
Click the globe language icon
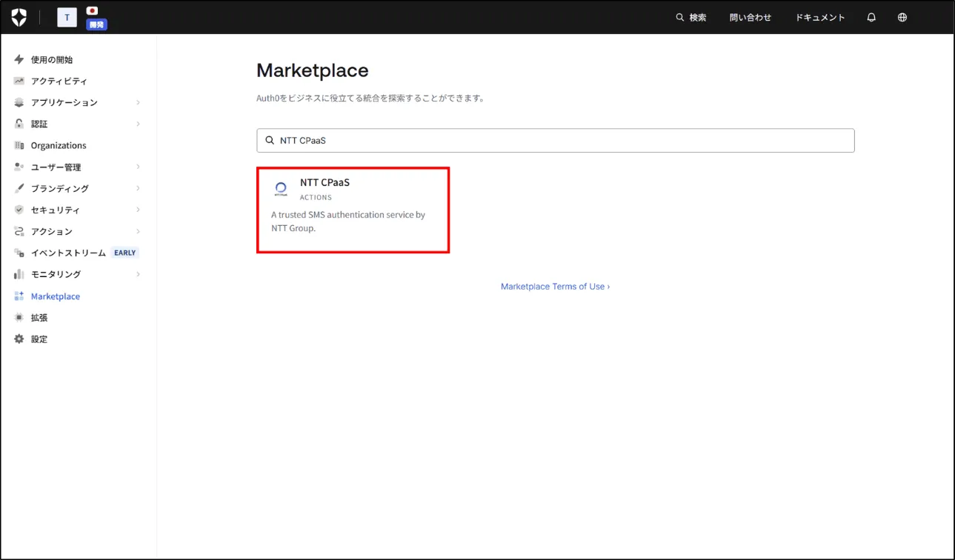[902, 18]
